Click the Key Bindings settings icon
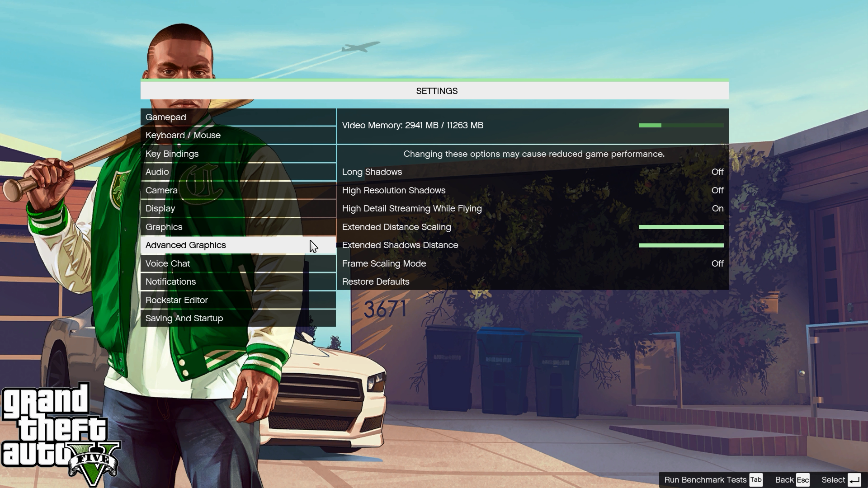Screen dimensions: 868x488 click(x=172, y=153)
